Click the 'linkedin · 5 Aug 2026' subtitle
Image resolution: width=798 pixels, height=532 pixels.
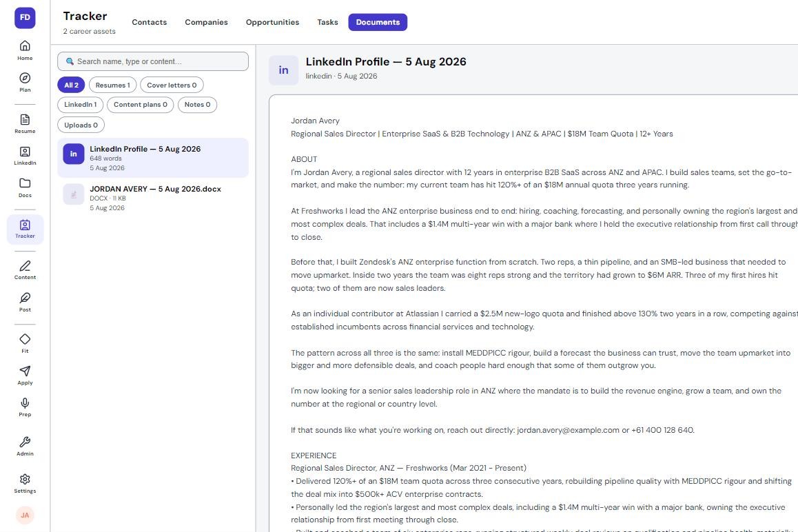pyautogui.click(x=342, y=76)
